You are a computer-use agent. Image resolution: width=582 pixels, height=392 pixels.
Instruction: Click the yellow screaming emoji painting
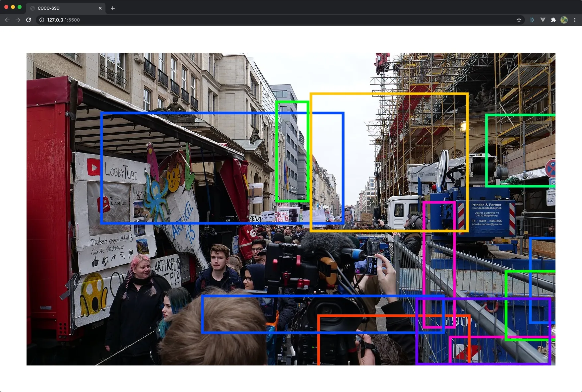(93, 295)
